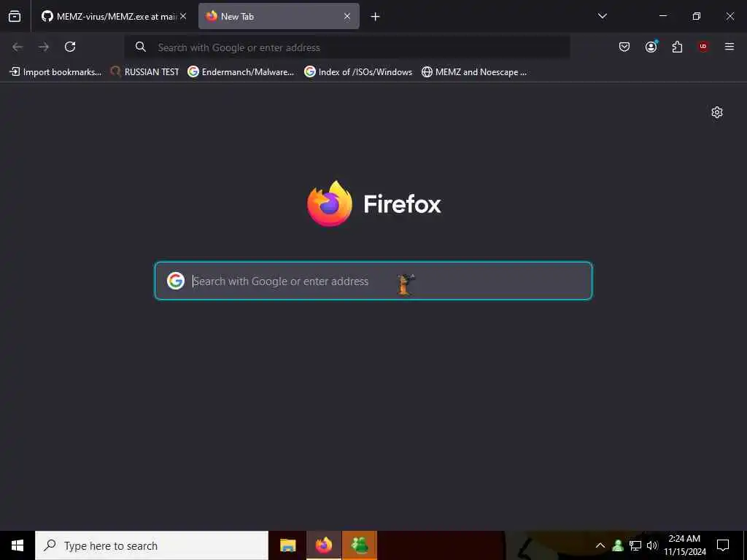This screenshot has width=747, height=560.
Task: Open the Save to Pocket icon
Action: [x=624, y=47]
